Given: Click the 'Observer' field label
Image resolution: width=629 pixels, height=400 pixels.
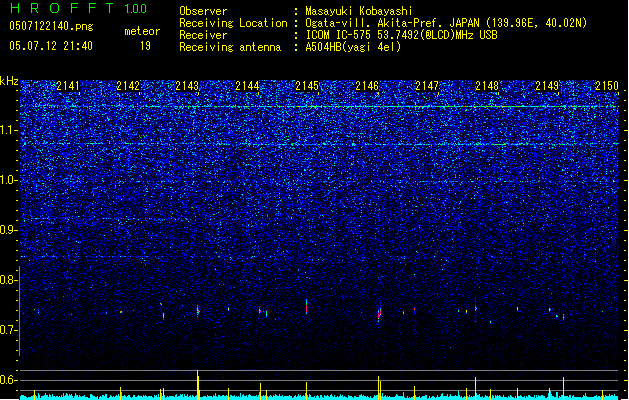Looking at the screenshot, I should point(203,11).
